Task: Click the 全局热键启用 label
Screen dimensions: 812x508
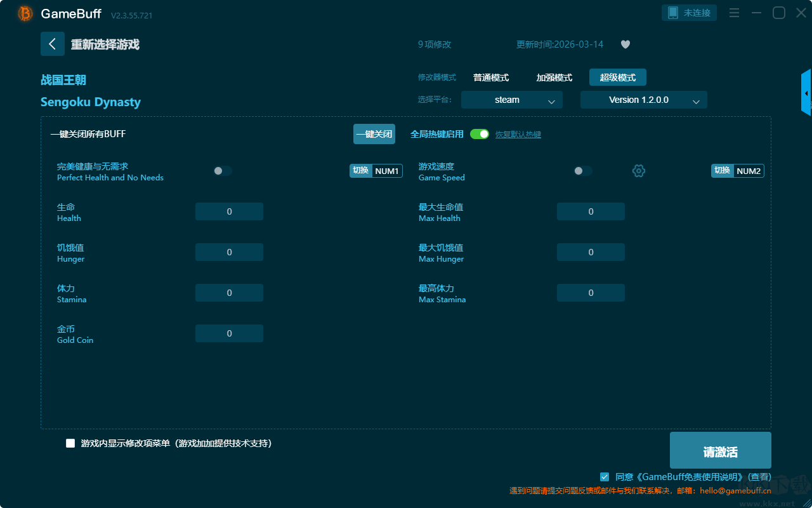Action: click(437, 134)
